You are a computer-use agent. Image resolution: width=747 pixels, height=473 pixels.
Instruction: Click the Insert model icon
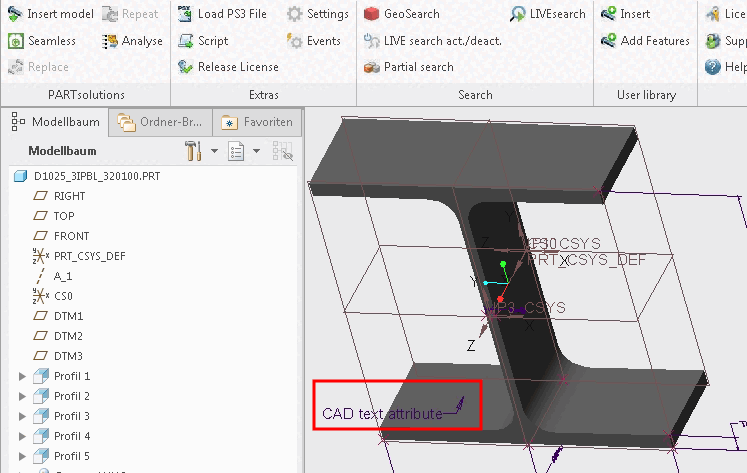pyautogui.click(x=15, y=14)
